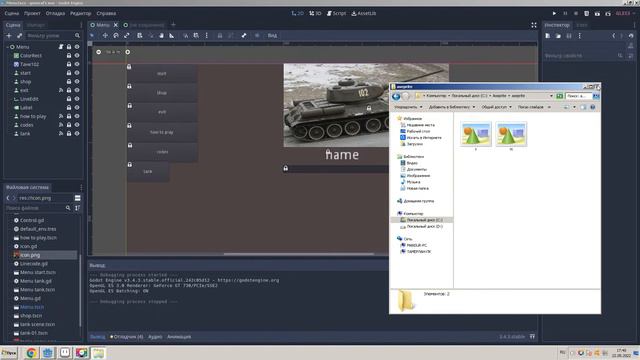This screenshot has height=360, width=640.
Task: Open the snapping options three-dot menu
Action: pyautogui.click(x=207, y=36)
